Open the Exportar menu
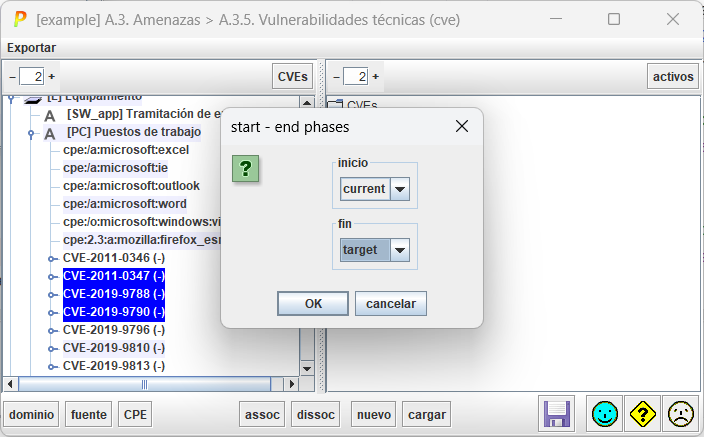The width and height of the screenshot is (704, 437). (31, 48)
